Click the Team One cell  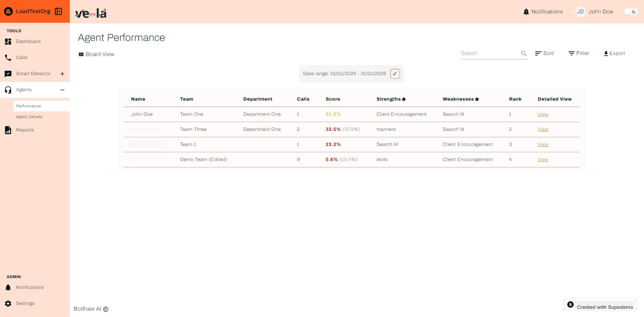pyautogui.click(x=192, y=114)
